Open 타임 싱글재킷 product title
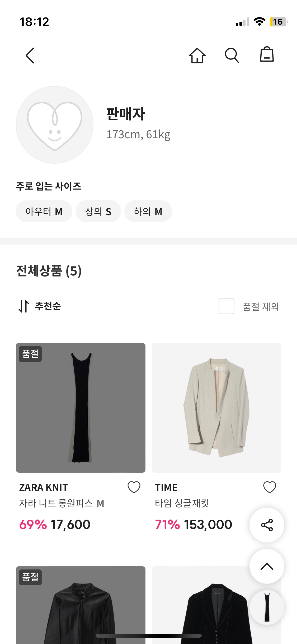 pyautogui.click(x=182, y=503)
